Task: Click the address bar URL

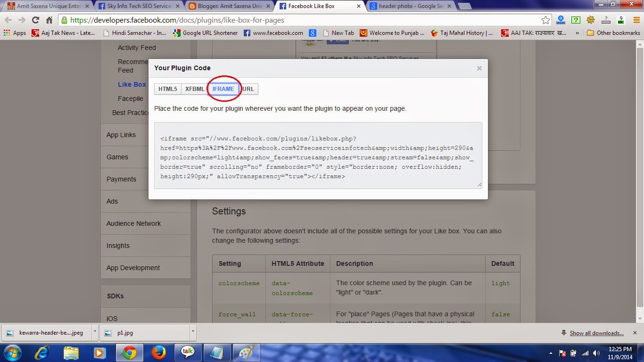Action: tap(177, 20)
